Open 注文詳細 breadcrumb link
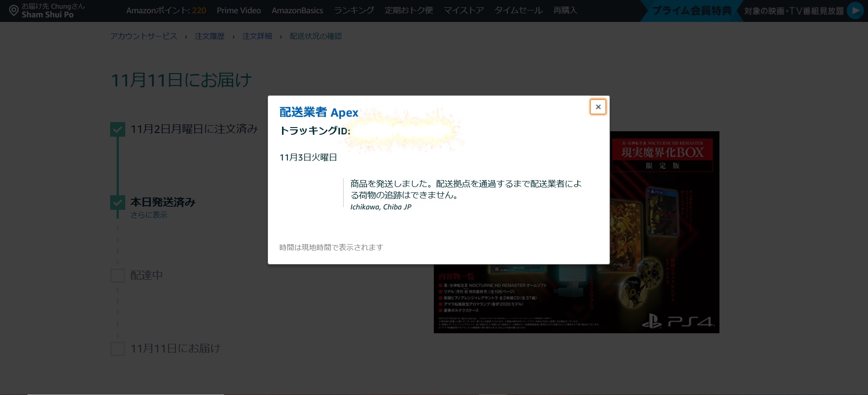868x395 pixels. [257, 36]
